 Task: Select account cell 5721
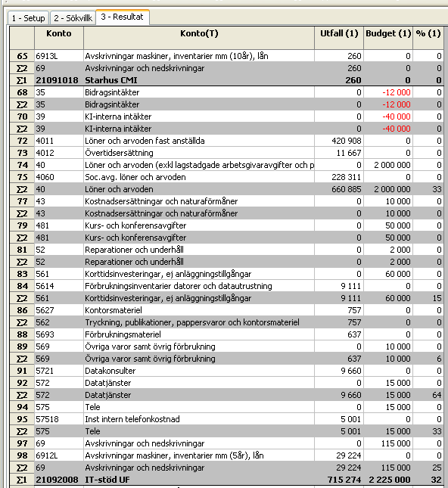pyautogui.click(x=59, y=371)
